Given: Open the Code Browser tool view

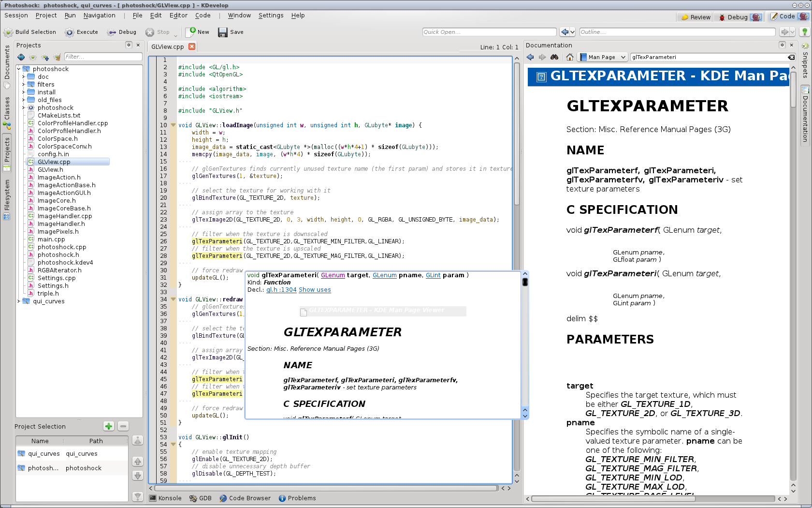Looking at the screenshot, I should (245, 498).
